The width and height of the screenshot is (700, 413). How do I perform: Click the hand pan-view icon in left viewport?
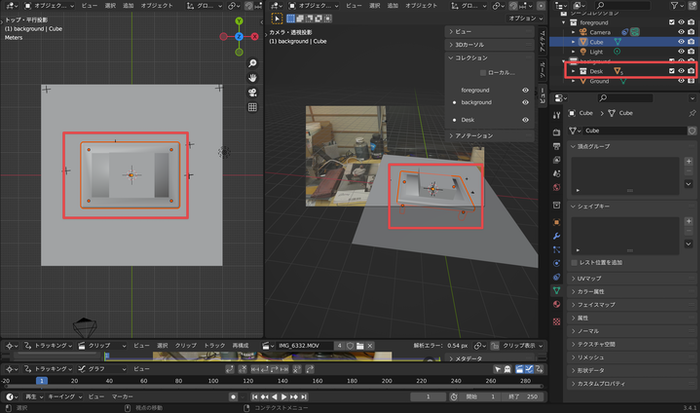coord(253,77)
